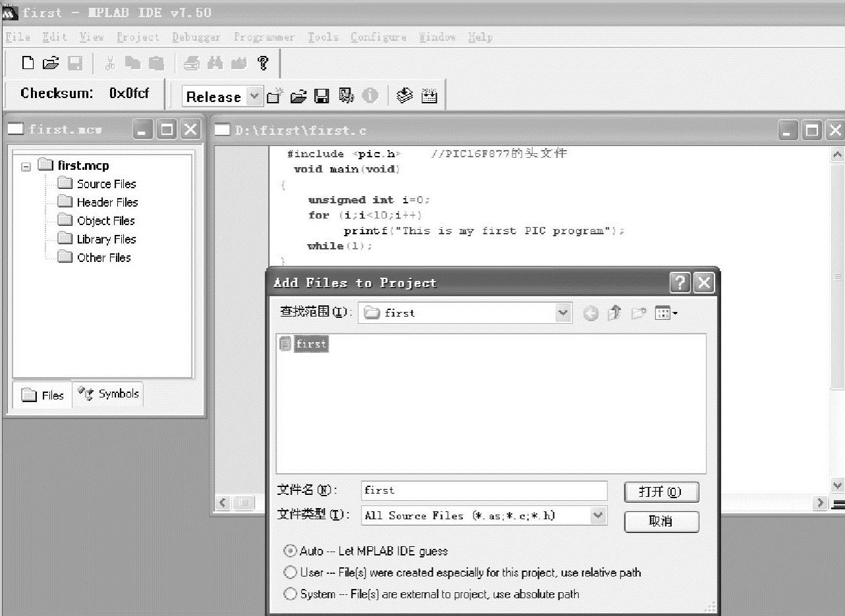Select the Object Files folder in tree
845x616 pixels.
96,220
